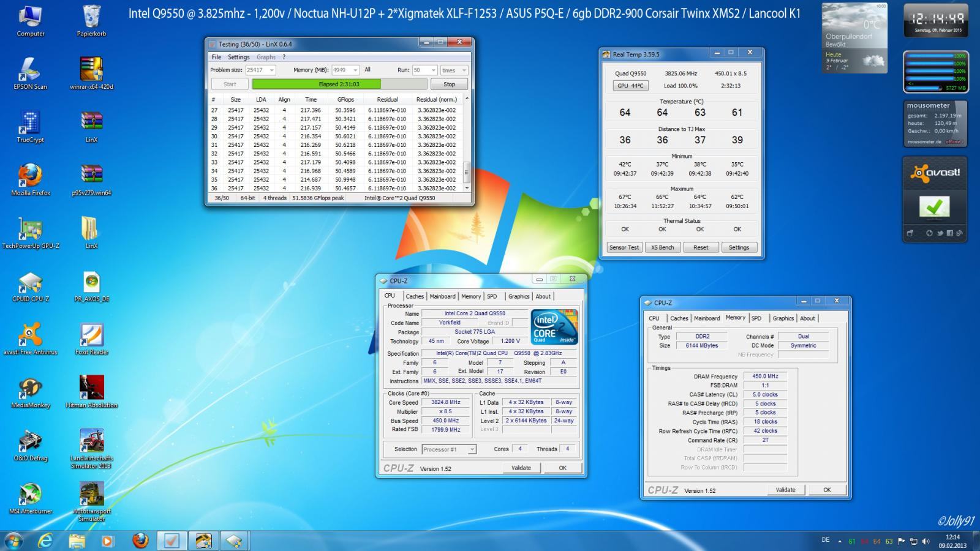Open the Computer desktop icon
Viewport: 980px width, 551px height.
(x=30, y=21)
